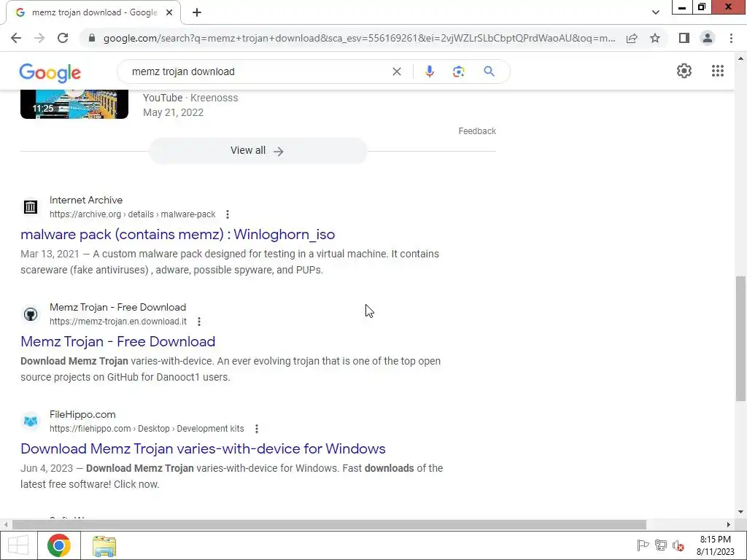This screenshot has width=747, height=560.
Task: Reload the current page
Action: tap(63, 38)
